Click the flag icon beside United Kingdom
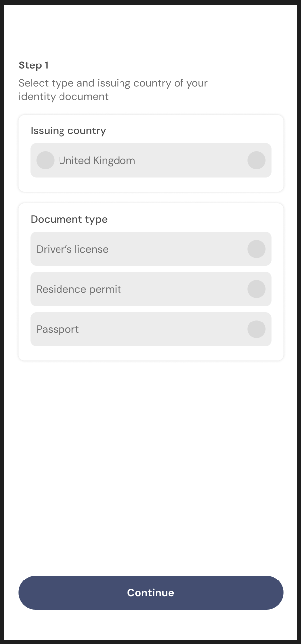The image size is (301, 644). point(45,160)
